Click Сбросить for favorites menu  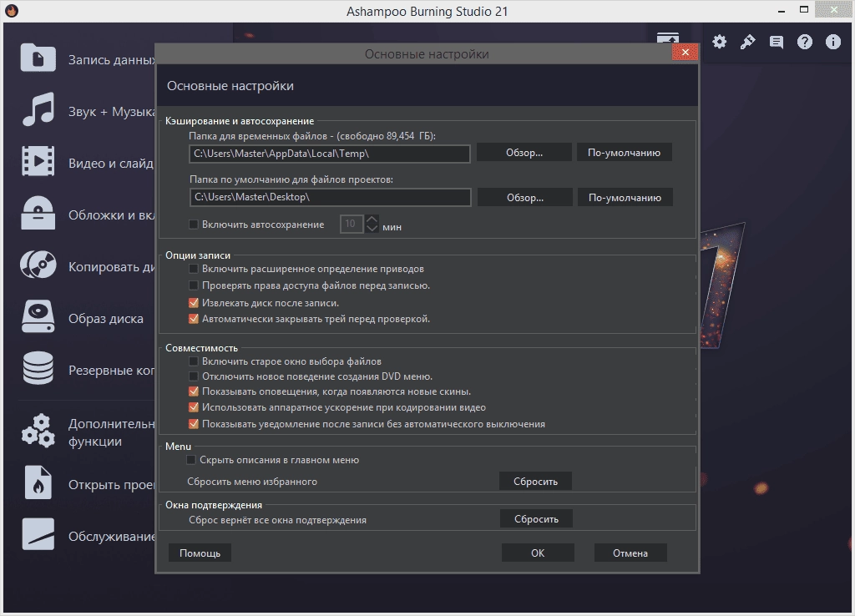tap(535, 482)
